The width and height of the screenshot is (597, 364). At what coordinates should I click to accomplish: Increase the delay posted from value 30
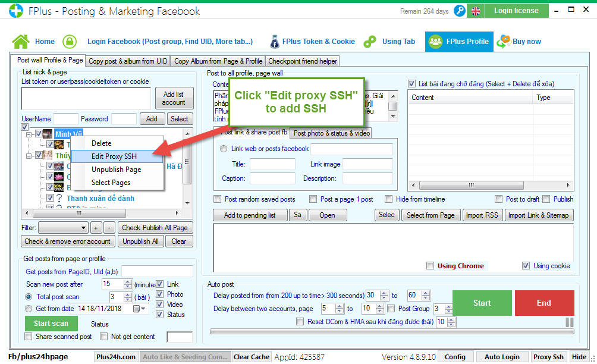coord(384,293)
